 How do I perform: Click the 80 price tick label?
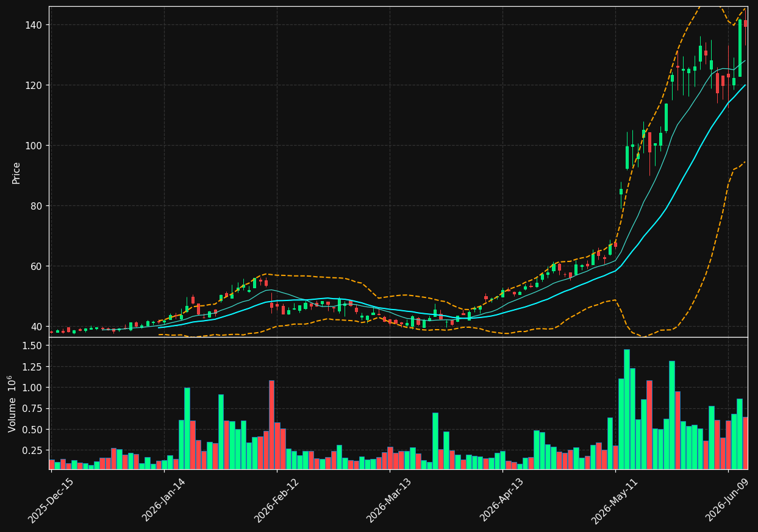point(37,206)
